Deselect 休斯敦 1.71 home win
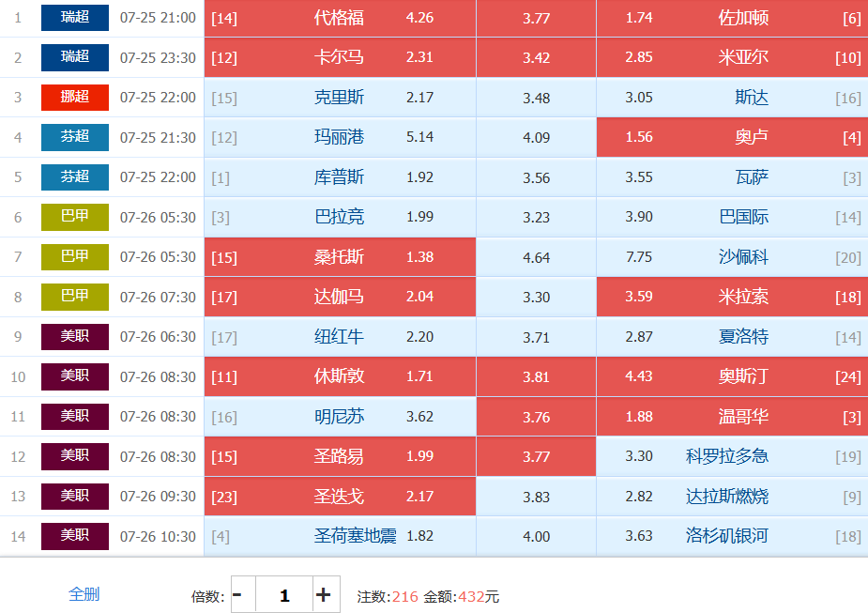The height and width of the screenshot is (613, 868). [340, 376]
